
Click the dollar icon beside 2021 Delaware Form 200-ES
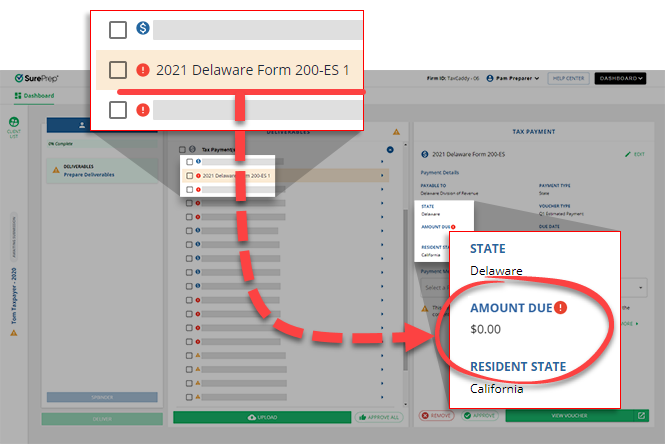click(x=425, y=154)
